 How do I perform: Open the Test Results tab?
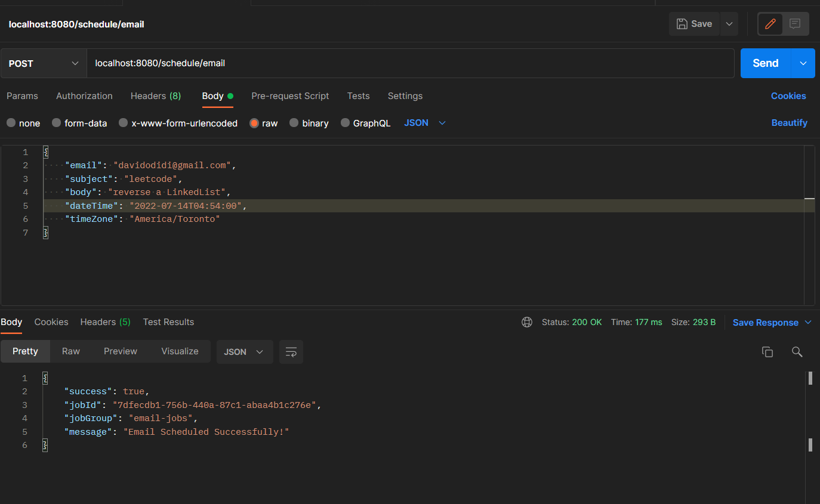[x=168, y=322]
